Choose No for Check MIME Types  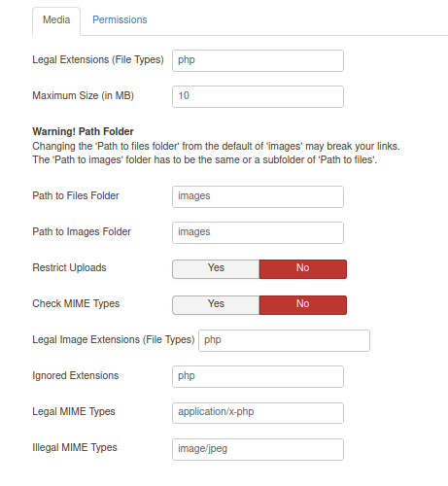(x=303, y=305)
